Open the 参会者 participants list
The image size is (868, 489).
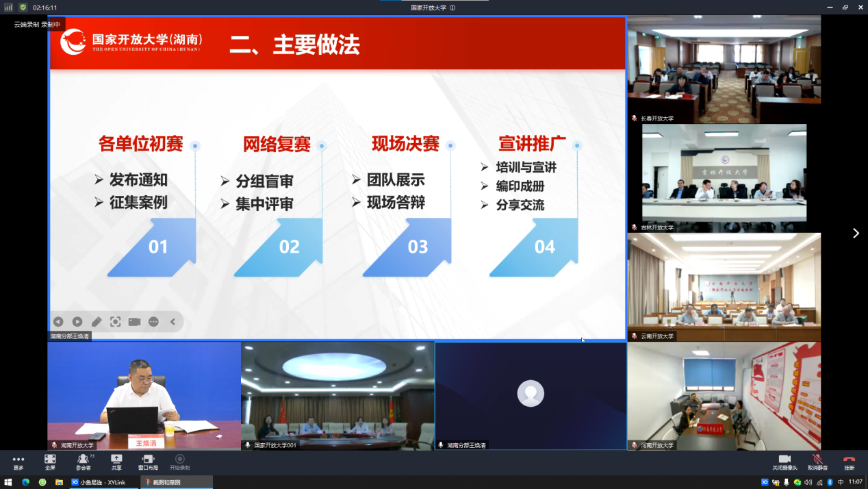[84, 462]
